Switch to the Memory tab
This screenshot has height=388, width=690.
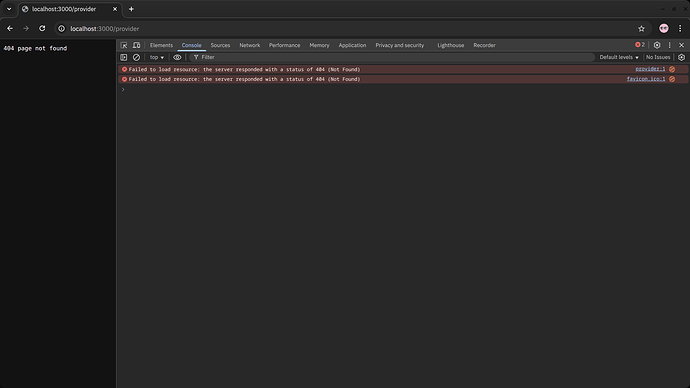click(x=319, y=45)
